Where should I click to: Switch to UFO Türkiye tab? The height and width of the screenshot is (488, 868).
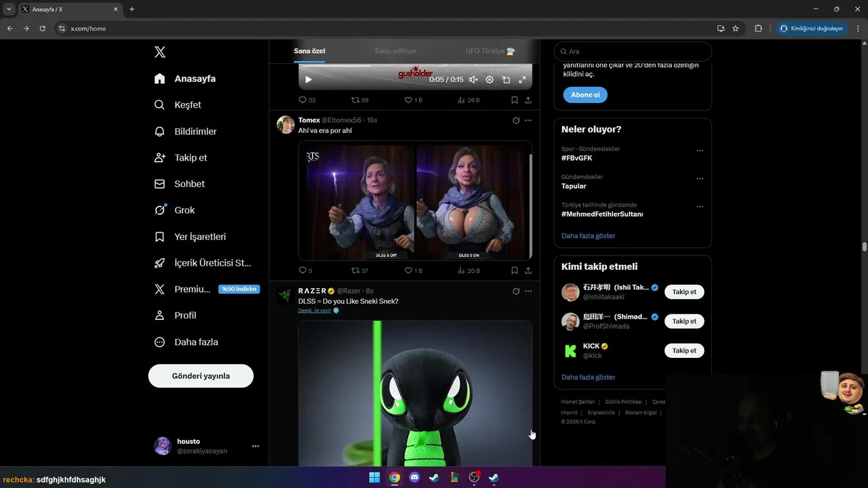[490, 51]
